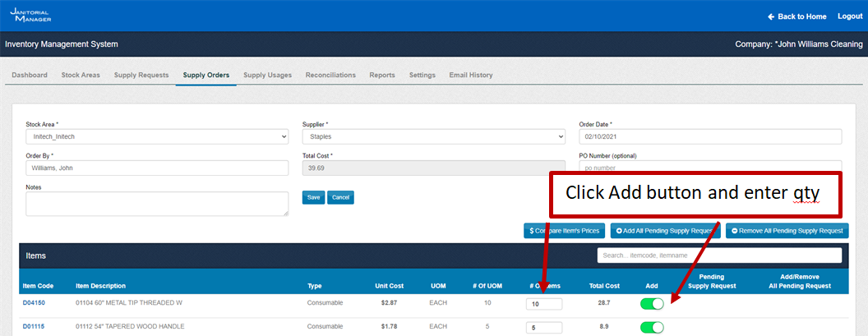Click the Back to Home arrow link
The width and height of the screenshot is (868, 336).
pos(796,16)
